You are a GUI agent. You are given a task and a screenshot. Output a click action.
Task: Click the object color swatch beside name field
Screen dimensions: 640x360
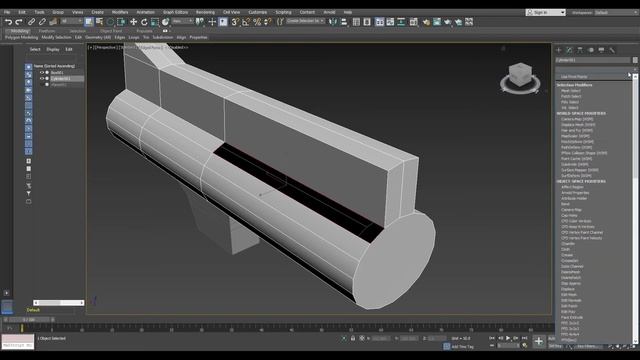pos(635,60)
